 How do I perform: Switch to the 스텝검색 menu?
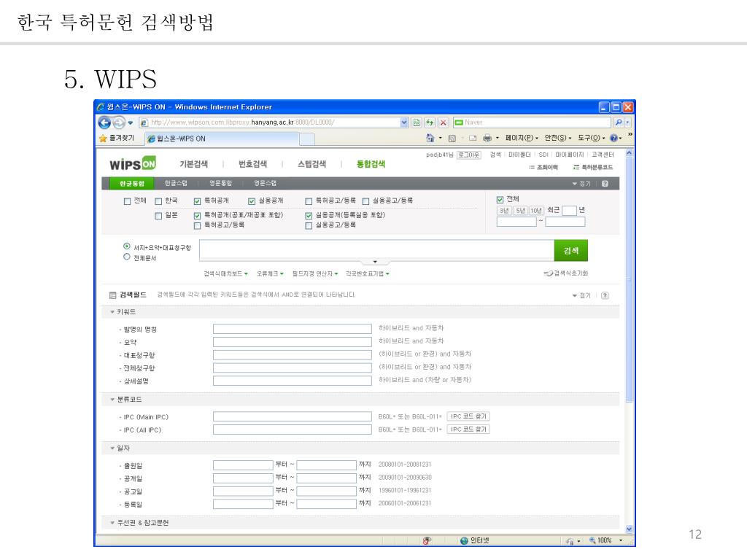(311, 164)
